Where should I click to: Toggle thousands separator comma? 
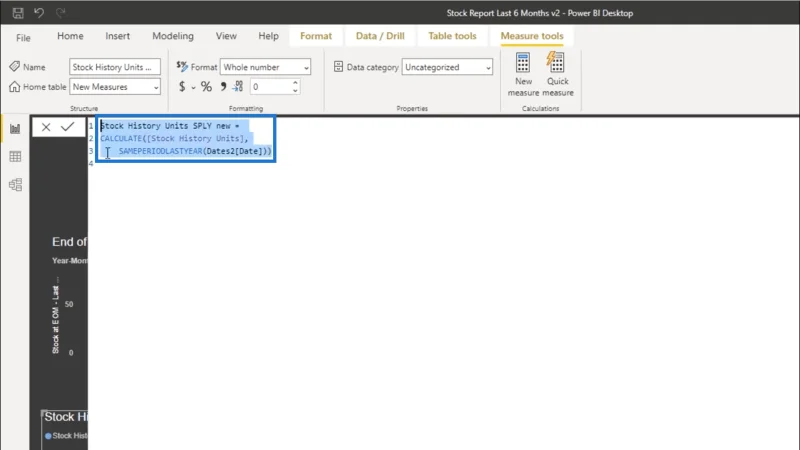tap(223, 87)
